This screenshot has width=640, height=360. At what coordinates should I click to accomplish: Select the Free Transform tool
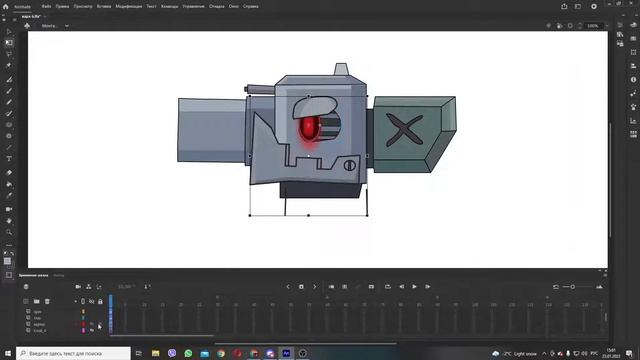9,42
